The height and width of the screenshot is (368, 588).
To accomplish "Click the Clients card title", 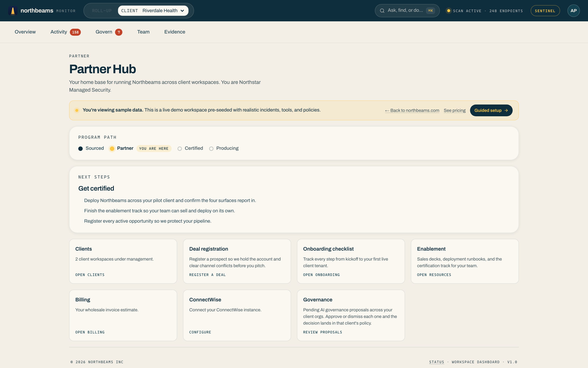I will [x=84, y=249].
